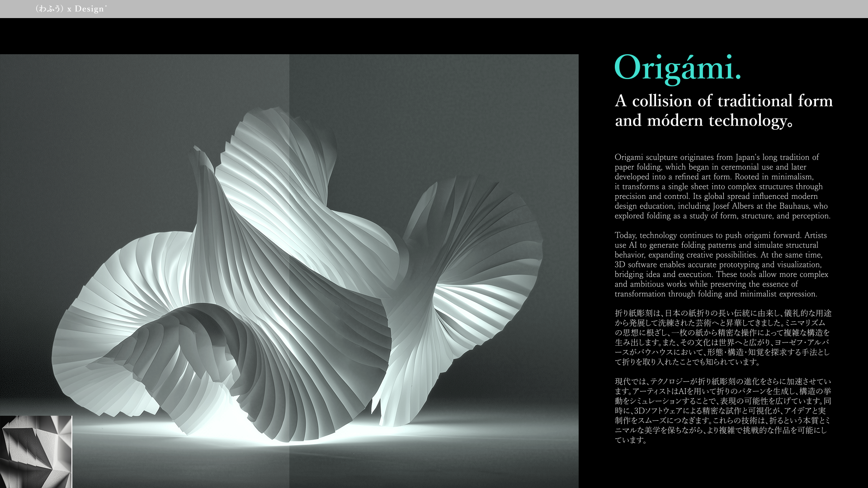Click the Japanese paragraph starting 現代では
The height and width of the screenshot is (488, 868).
point(722,410)
